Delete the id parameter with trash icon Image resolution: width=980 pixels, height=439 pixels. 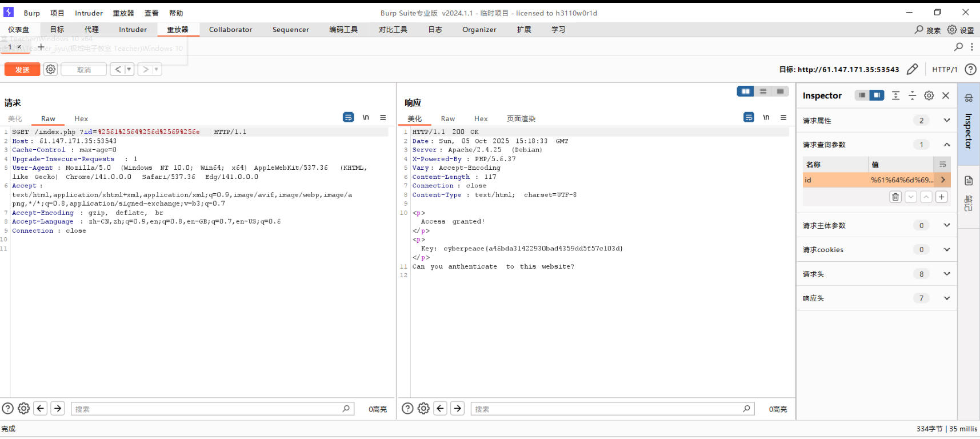pos(895,197)
